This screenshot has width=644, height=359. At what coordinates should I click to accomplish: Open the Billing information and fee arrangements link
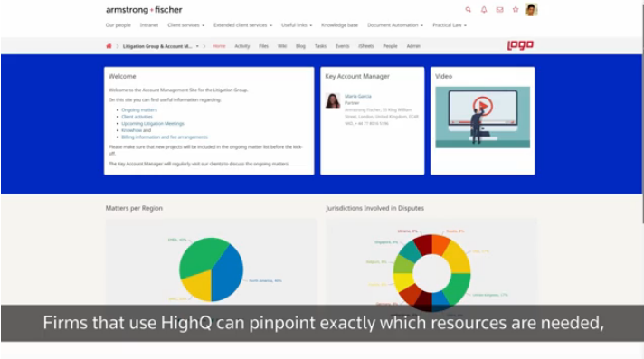tap(165, 137)
